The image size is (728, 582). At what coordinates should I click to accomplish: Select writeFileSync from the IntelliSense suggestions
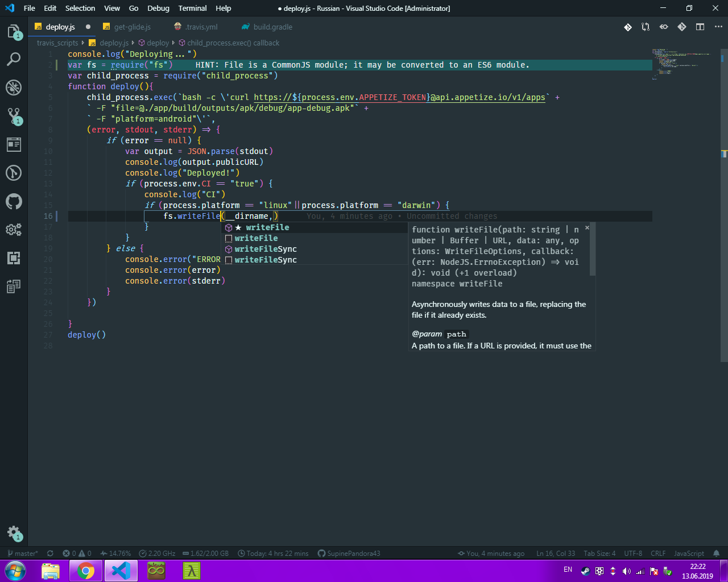click(x=265, y=248)
